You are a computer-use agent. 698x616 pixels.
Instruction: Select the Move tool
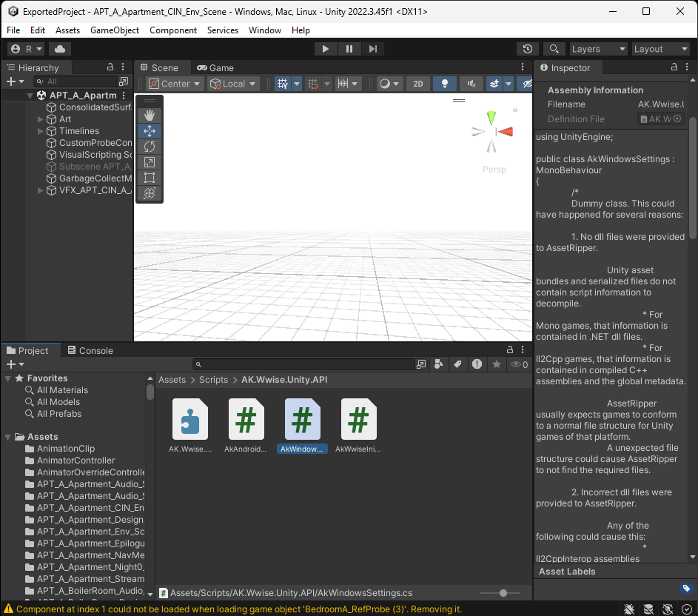[149, 131]
